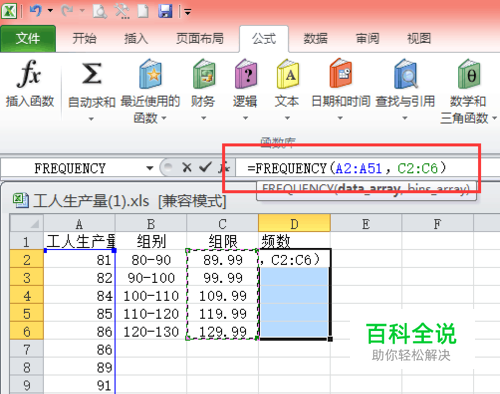Open the 文本 functions book icon
The height and width of the screenshot is (394, 500).
pyautogui.click(x=288, y=74)
